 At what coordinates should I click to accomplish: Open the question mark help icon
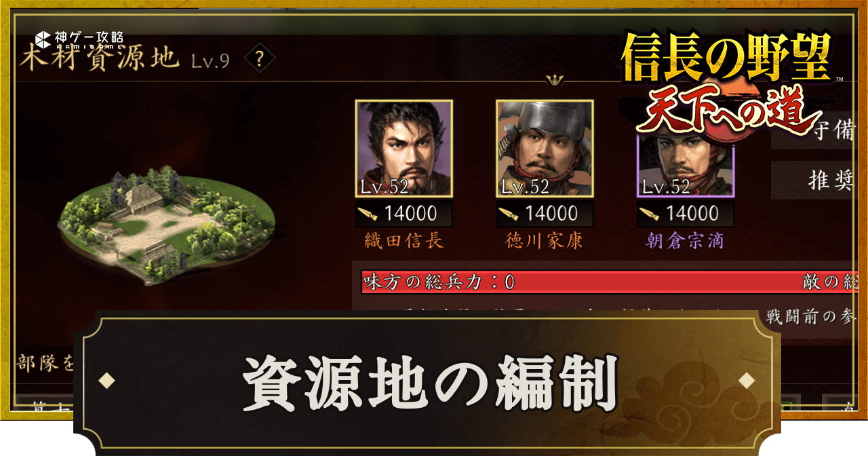pos(259,59)
